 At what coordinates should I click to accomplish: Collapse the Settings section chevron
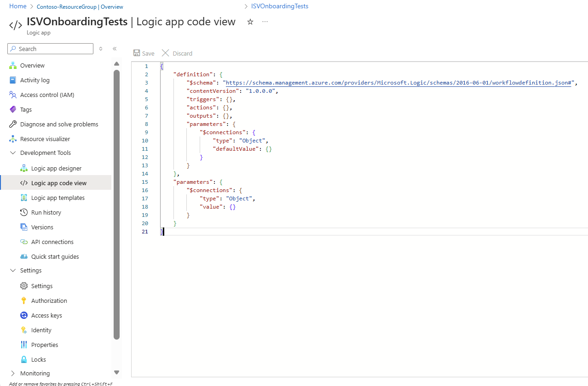13,270
